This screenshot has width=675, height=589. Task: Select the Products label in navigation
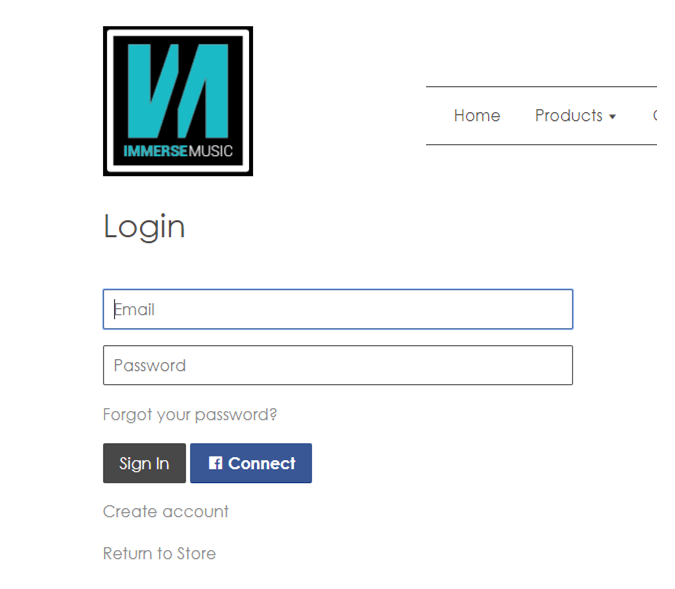click(x=569, y=115)
